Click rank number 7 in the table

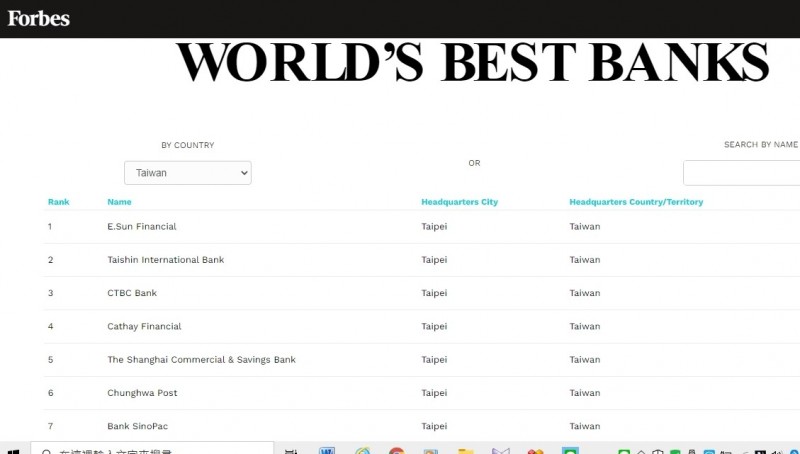[x=51, y=426]
